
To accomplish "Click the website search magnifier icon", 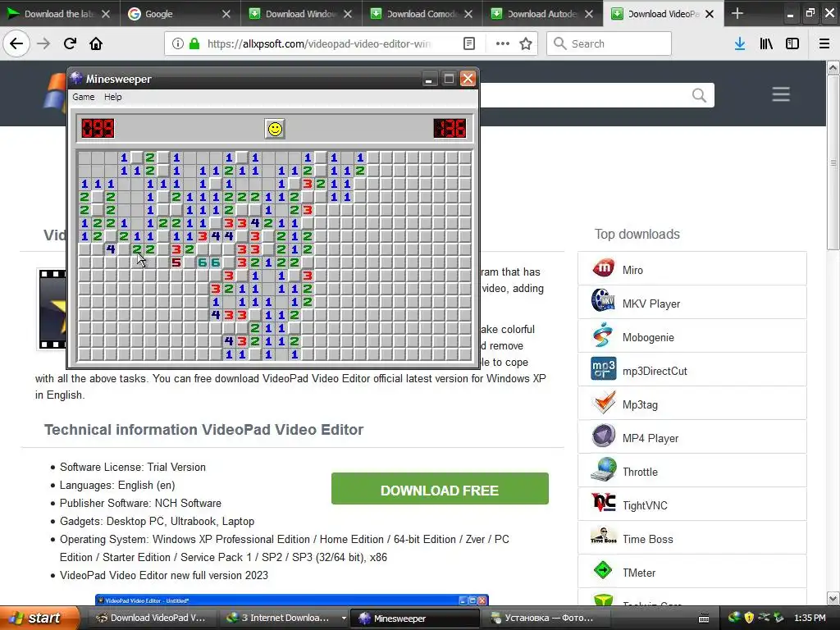I will coord(699,95).
